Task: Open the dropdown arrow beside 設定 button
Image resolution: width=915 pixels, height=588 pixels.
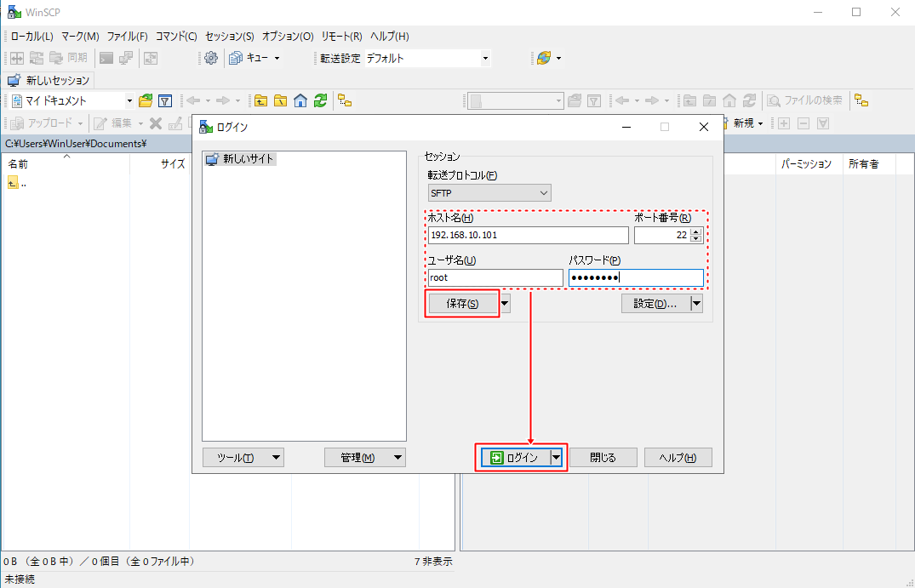Action: pyautogui.click(x=696, y=304)
